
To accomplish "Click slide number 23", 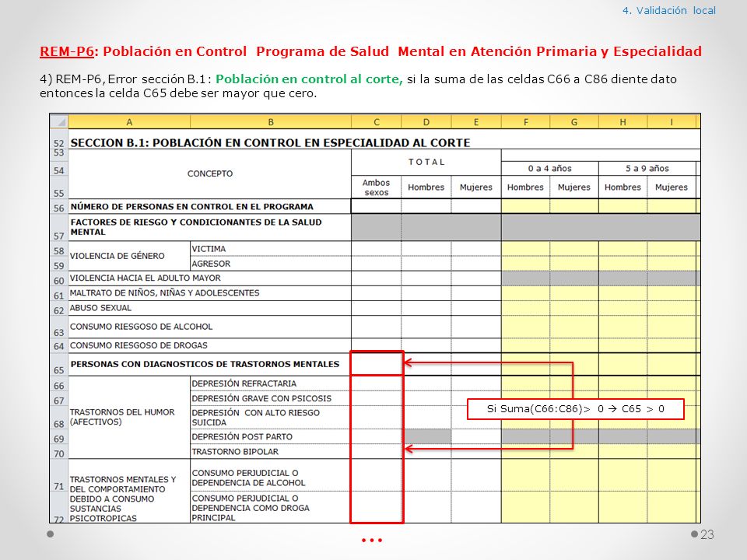I will pyautogui.click(x=707, y=534).
